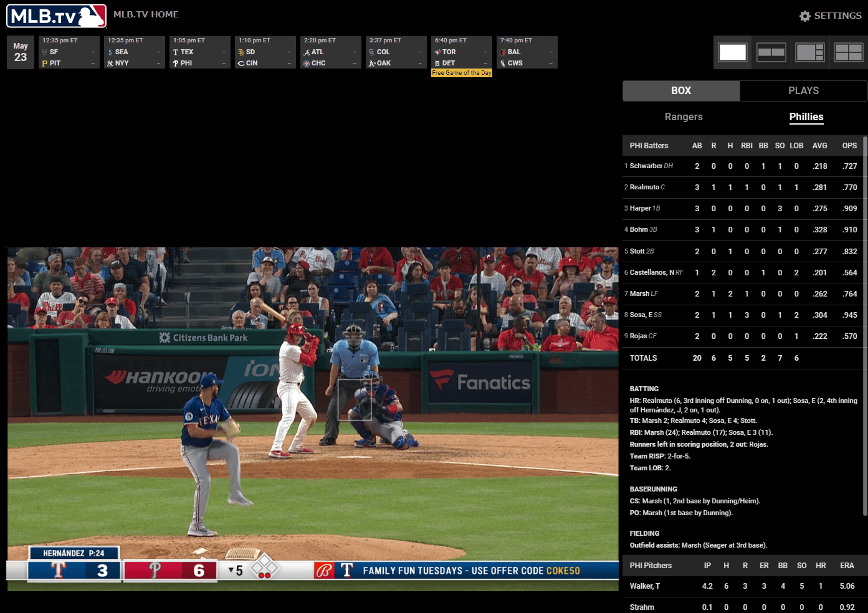
Task: Click the PHI Batters column header
Action: tap(649, 146)
